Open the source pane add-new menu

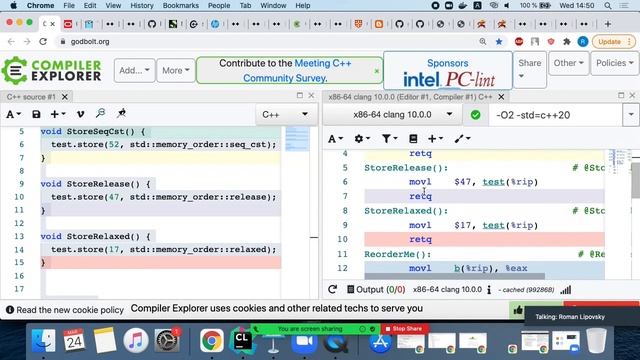[58, 114]
